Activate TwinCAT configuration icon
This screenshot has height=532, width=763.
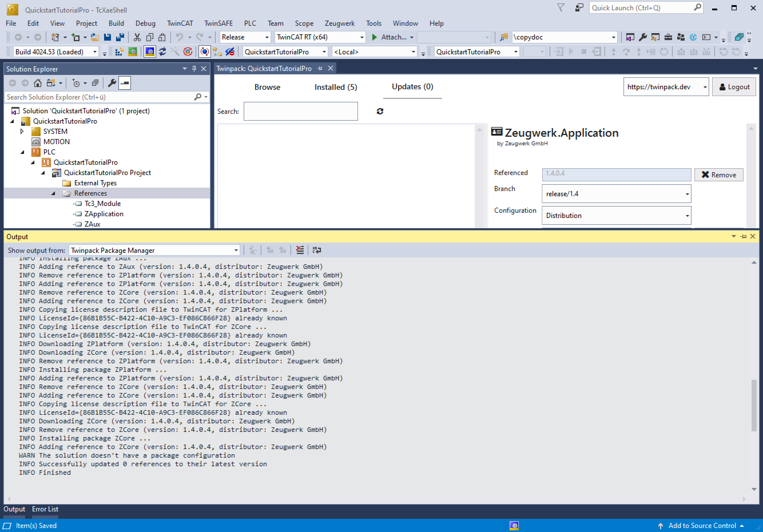point(119,52)
